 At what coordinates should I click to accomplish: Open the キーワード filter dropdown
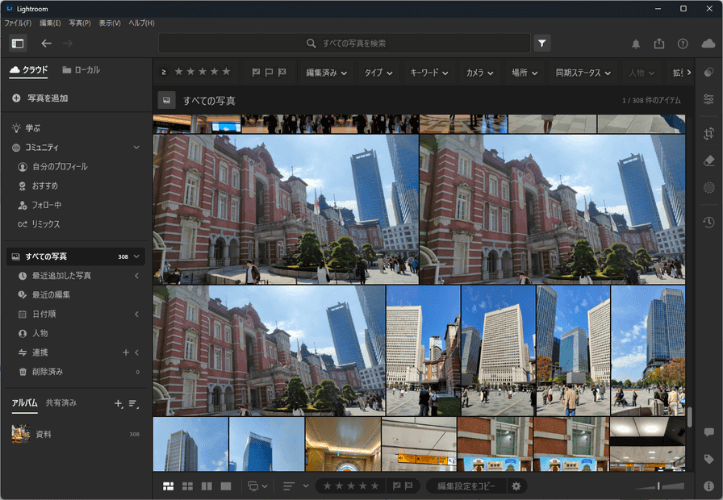click(430, 72)
